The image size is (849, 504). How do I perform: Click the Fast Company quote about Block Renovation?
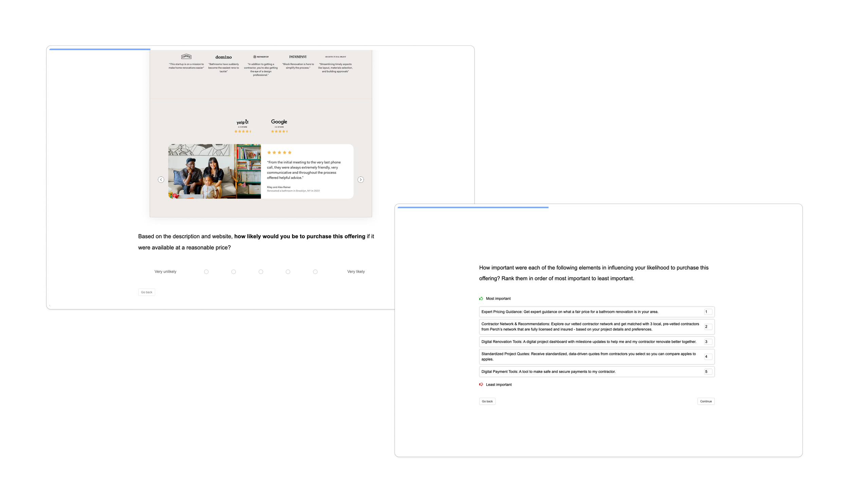coord(298,66)
